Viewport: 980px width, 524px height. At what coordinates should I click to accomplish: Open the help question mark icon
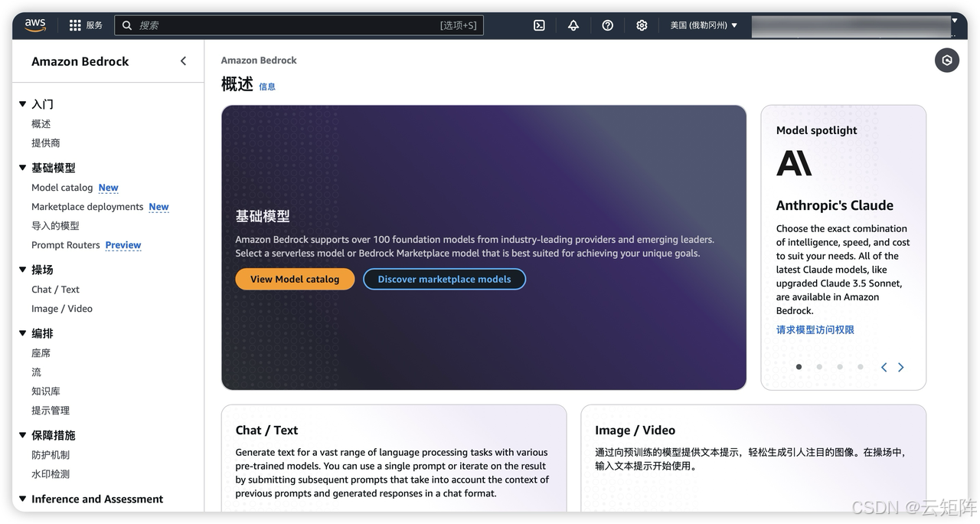coord(608,25)
